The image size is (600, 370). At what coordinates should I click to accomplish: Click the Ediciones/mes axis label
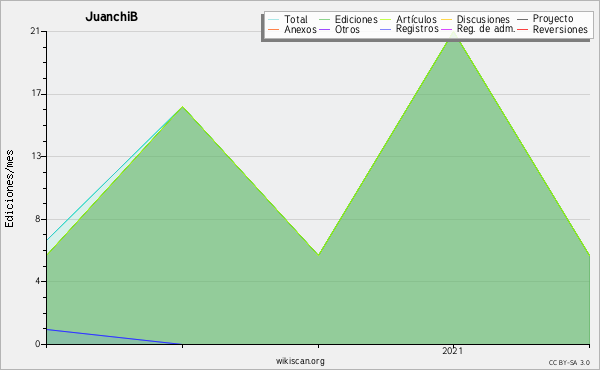(x=9, y=188)
